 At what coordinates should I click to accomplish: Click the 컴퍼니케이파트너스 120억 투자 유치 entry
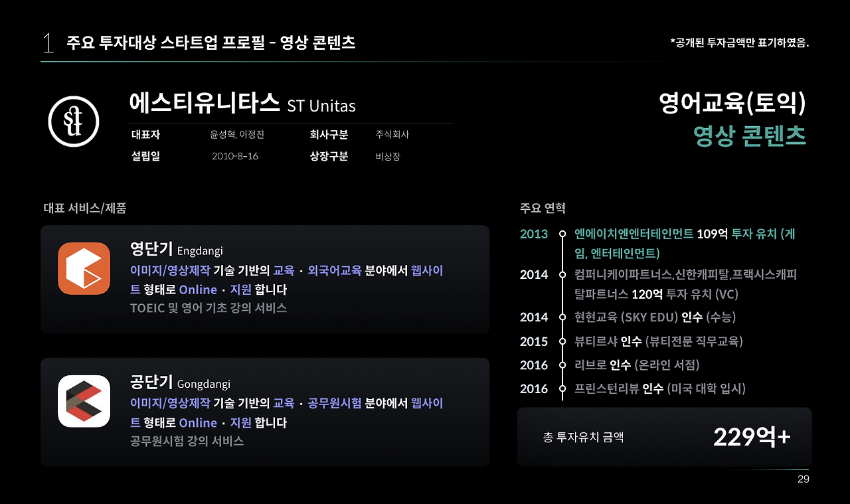pos(685,284)
